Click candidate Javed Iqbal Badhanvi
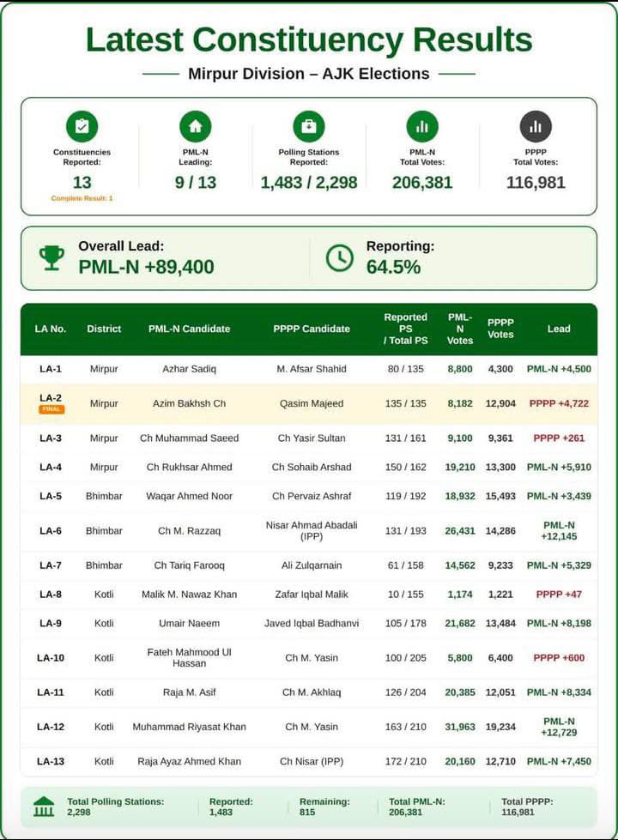 coord(312,623)
